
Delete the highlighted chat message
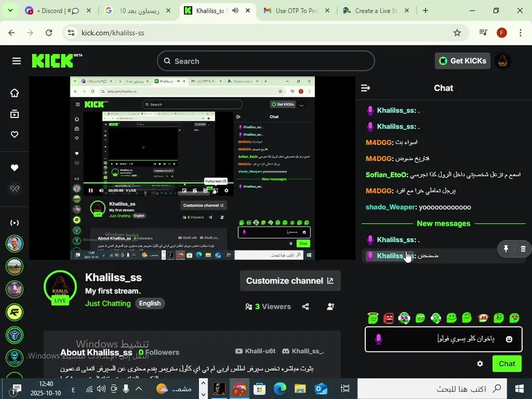(x=523, y=249)
